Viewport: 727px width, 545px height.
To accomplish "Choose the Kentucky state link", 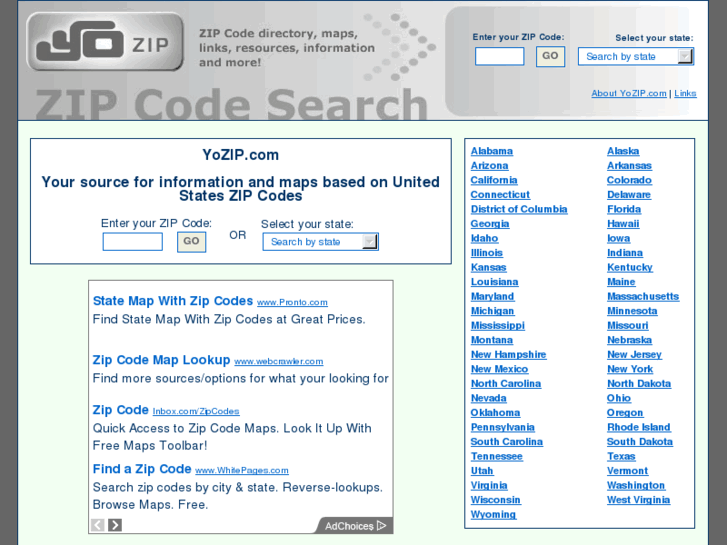I will (630, 267).
